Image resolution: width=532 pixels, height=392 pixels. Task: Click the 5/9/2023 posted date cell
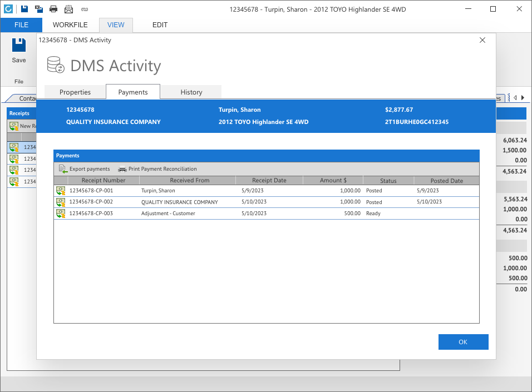coord(427,191)
